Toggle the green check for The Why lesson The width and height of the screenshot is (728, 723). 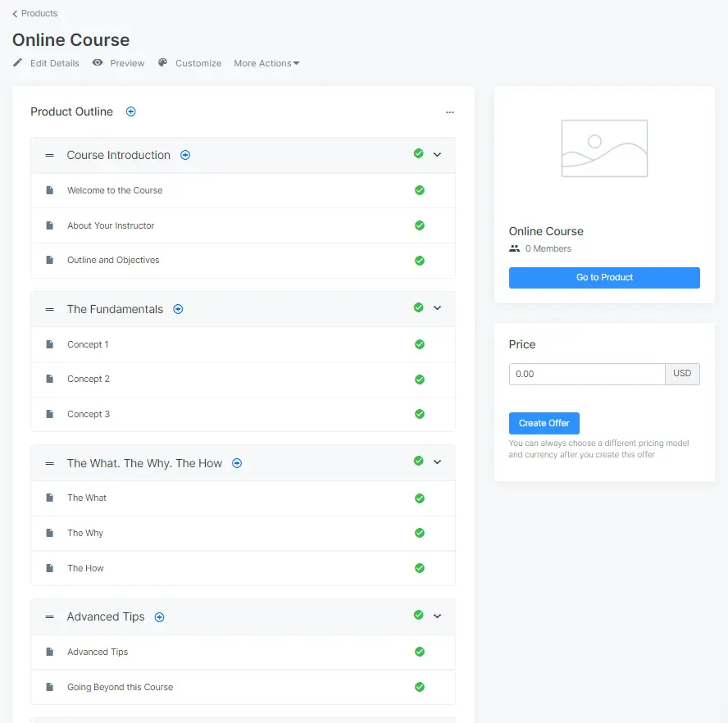(420, 533)
